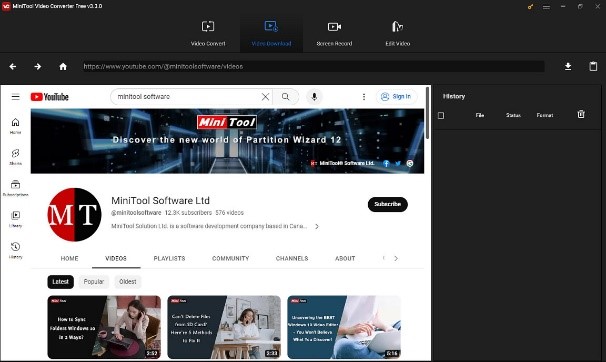Click the clipboard paste icon

(593, 66)
